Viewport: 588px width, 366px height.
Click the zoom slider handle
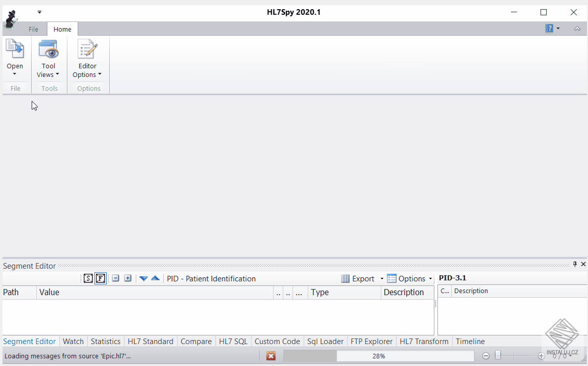(498, 355)
